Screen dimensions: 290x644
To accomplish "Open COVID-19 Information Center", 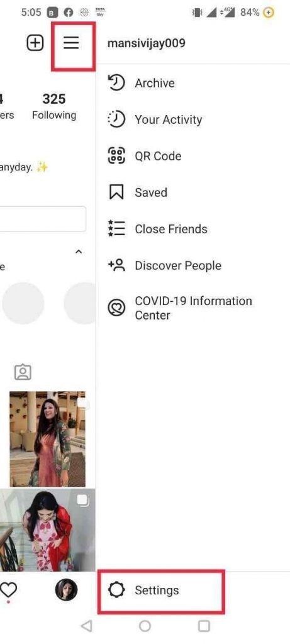I will [x=193, y=308].
